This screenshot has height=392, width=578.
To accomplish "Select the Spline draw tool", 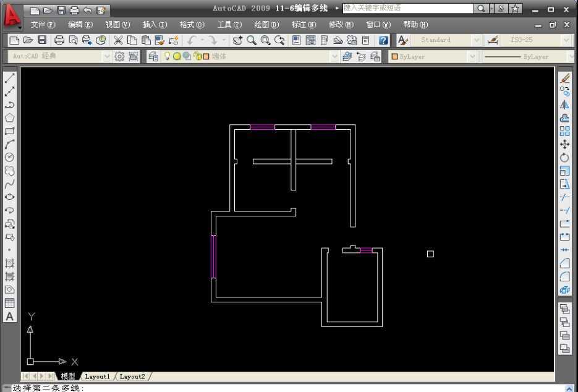I will (10, 184).
